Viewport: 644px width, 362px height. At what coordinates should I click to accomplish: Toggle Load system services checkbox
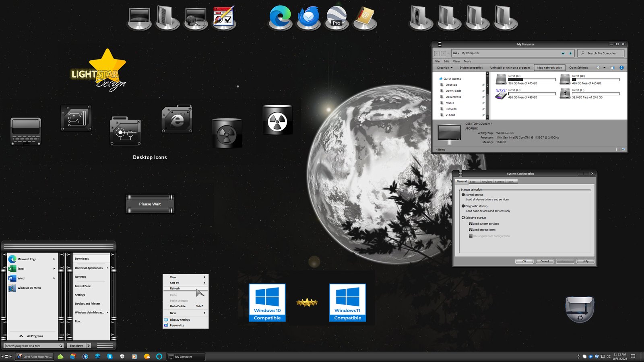click(471, 224)
